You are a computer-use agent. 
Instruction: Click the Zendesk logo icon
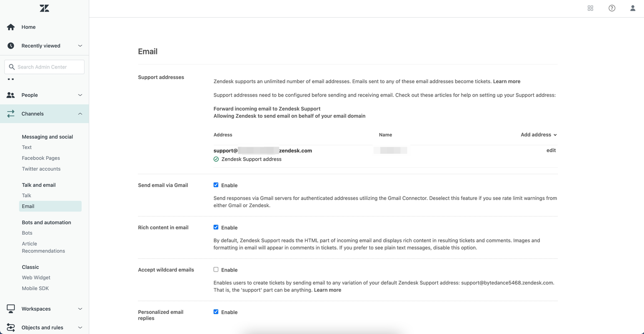pyautogui.click(x=44, y=8)
